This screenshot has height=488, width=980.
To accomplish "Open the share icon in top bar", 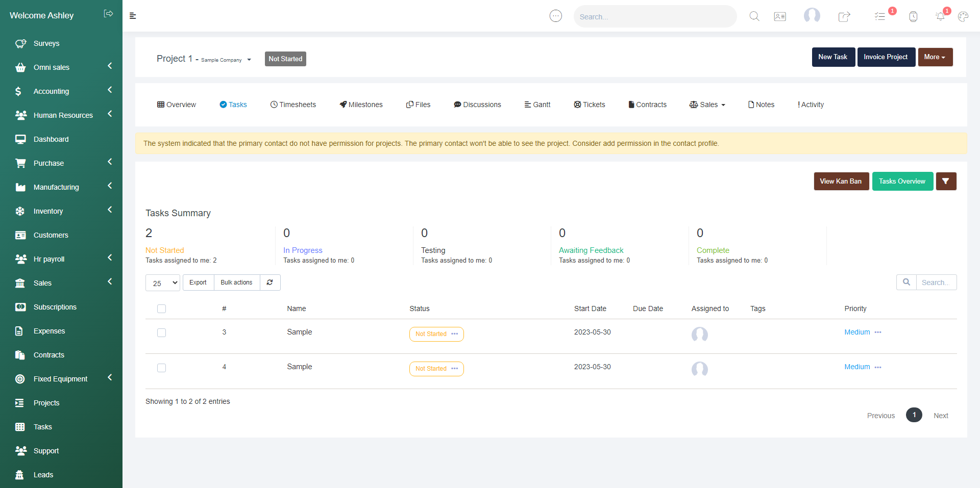I will (x=844, y=16).
